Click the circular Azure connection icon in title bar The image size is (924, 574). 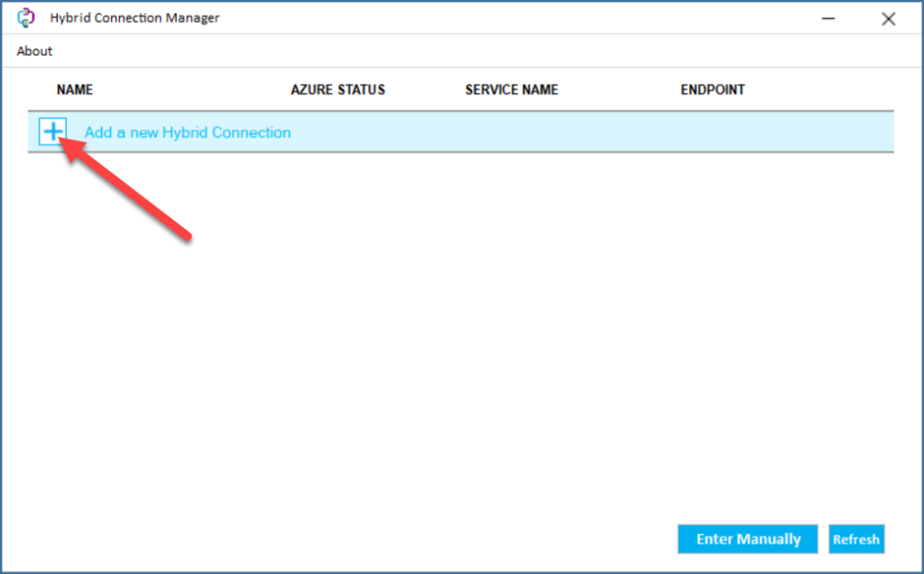[x=26, y=17]
